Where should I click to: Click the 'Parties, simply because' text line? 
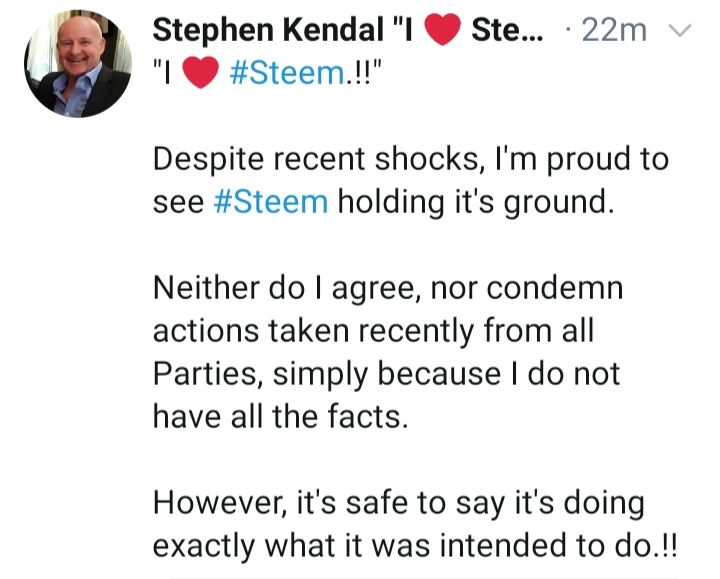click(387, 374)
